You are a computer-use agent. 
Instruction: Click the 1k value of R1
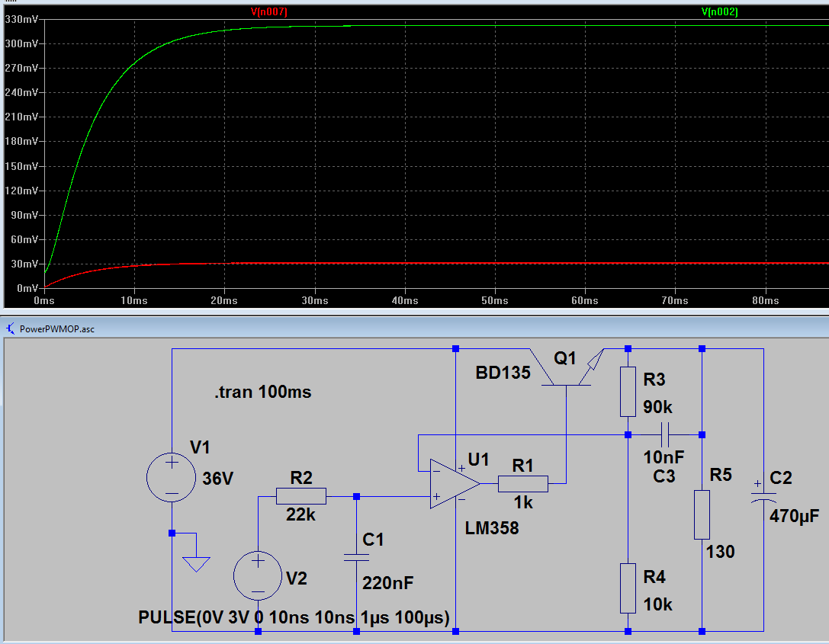523,502
